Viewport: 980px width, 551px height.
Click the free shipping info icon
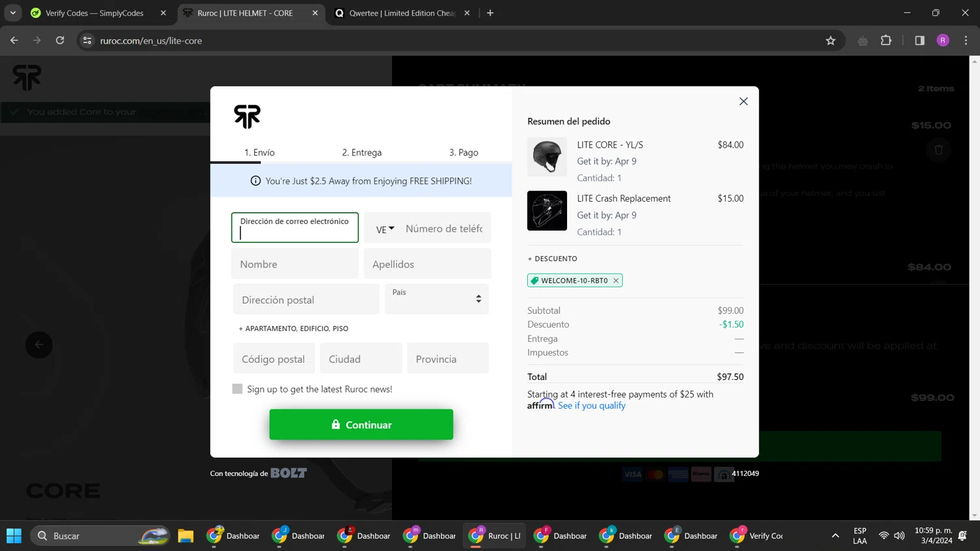(255, 181)
